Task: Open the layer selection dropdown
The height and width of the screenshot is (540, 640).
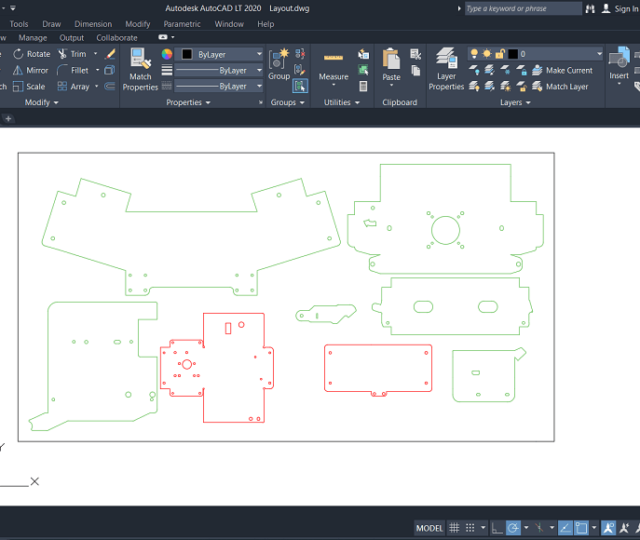Action: point(569,54)
